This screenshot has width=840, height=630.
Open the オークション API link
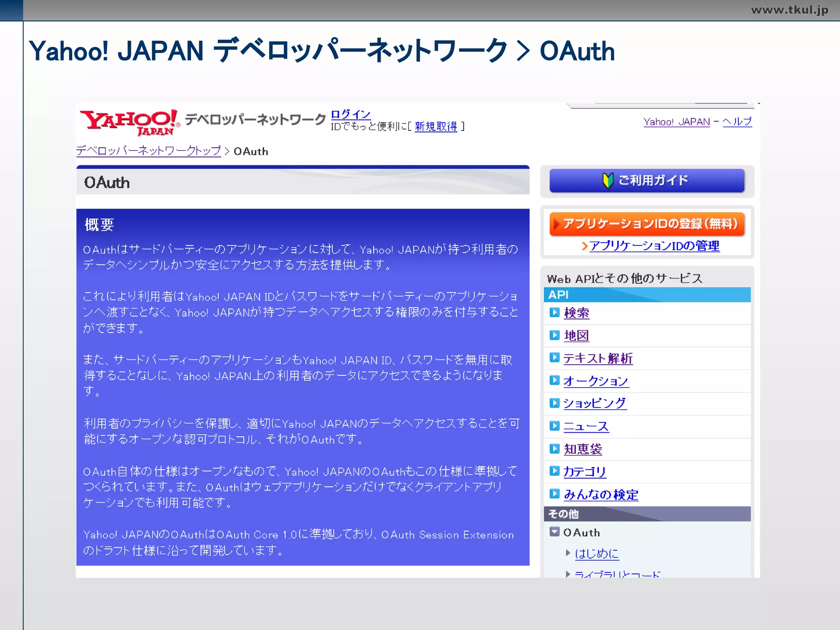click(596, 381)
